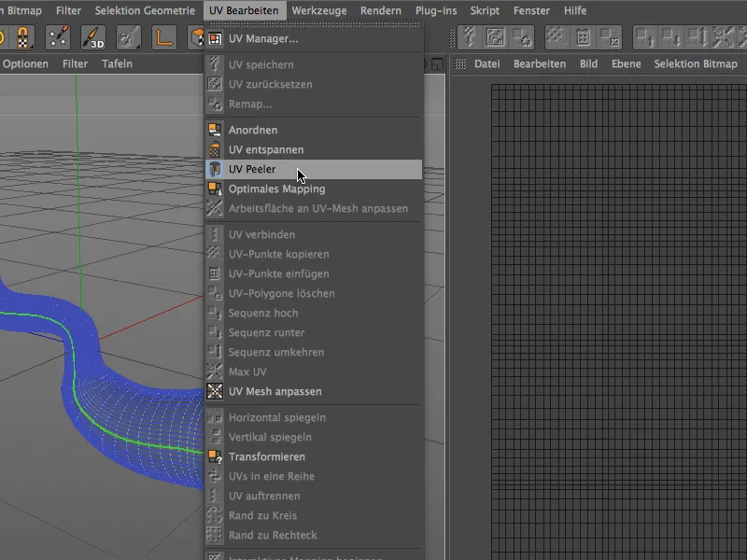Open UV Manager from the menu
The image size is (747, 560).
pos(262,39)
